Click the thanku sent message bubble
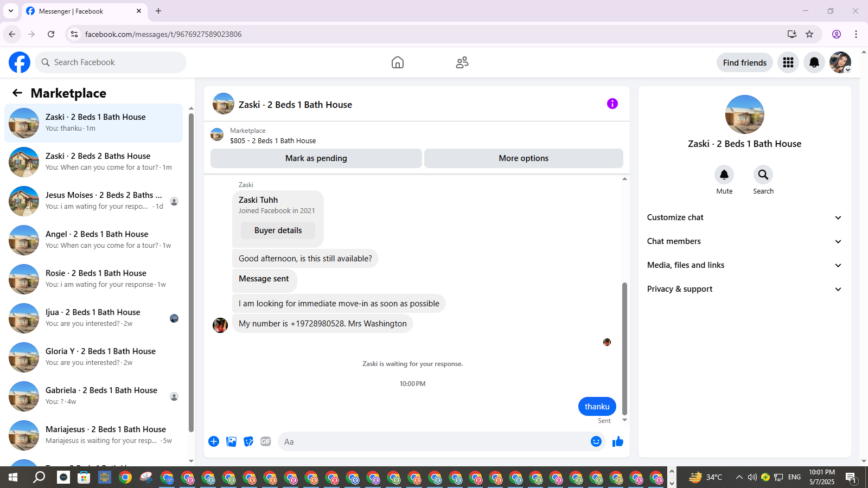 pyautogui.click(x=597, y=406)
